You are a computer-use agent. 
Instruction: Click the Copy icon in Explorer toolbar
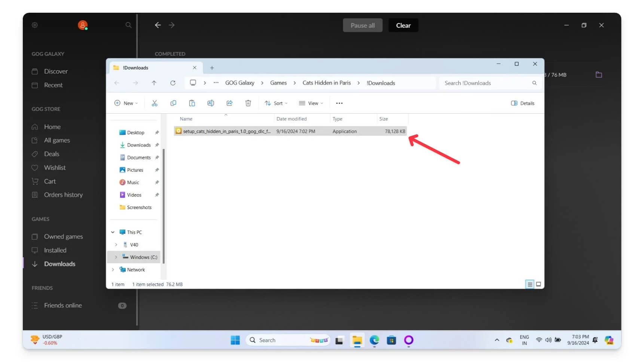[x=173, y=103]
